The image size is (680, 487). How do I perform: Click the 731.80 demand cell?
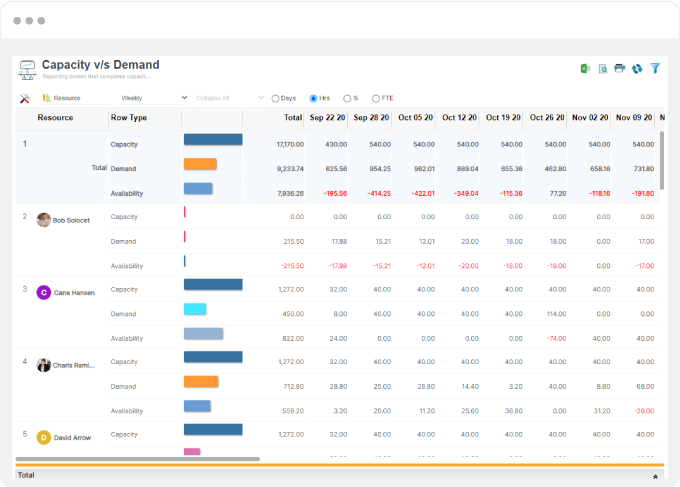tap(644, 169)
